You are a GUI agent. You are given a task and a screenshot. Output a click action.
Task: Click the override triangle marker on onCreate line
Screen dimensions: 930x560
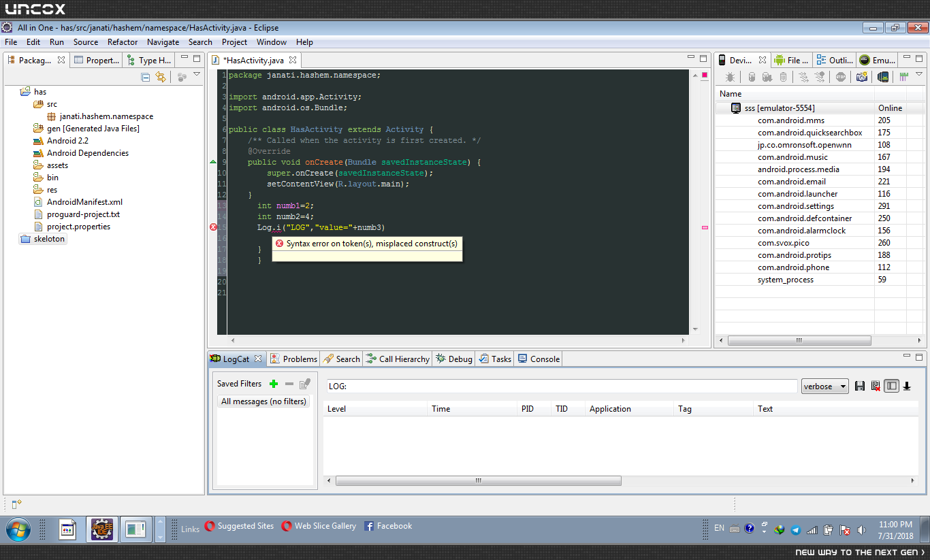(x=213, y=162)
